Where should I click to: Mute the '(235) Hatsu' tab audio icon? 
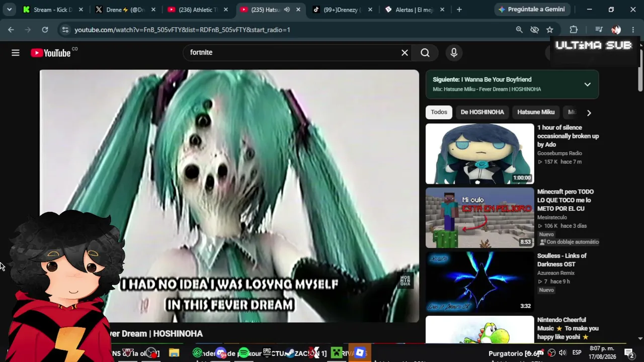click(x=287, y=10)
